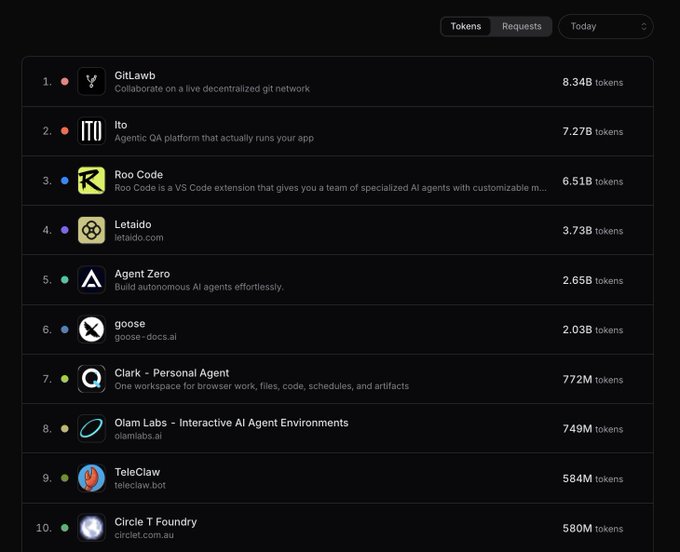Image resolution: width=680 pixels, height=552 pixels.
Task: Click the olamlabs.ai subtitle
Action: [138, 436]
